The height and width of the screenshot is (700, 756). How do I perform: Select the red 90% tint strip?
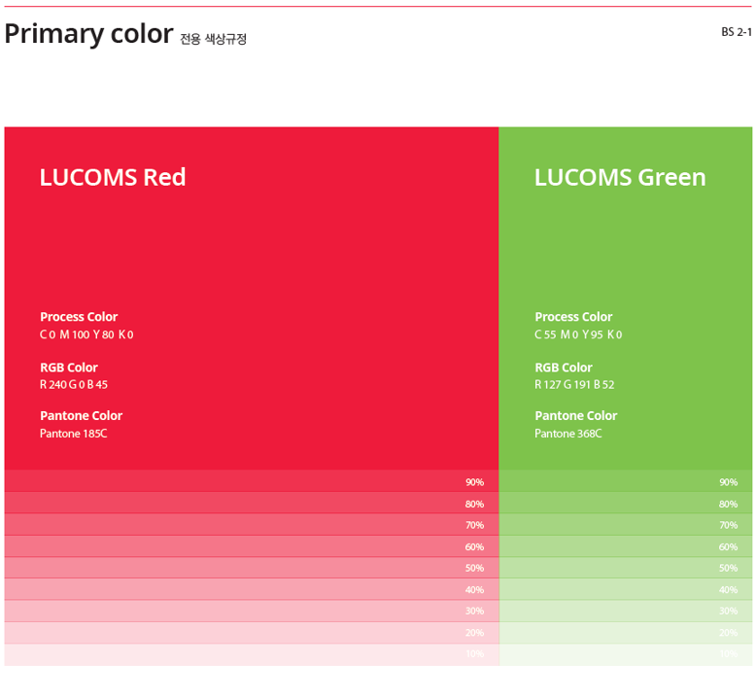(x=252, y=481)
